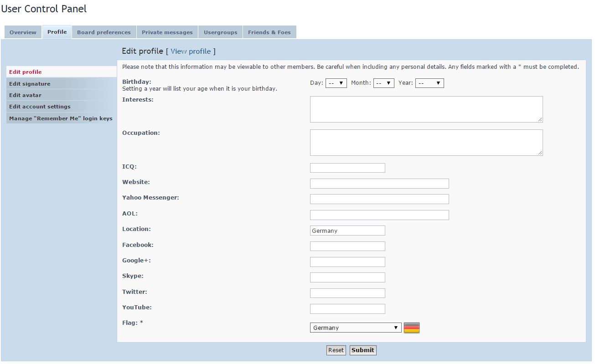The height and width of the screenshot is (364, 595).
Task: Focus the Website input field
Action: tap(379, 184)
